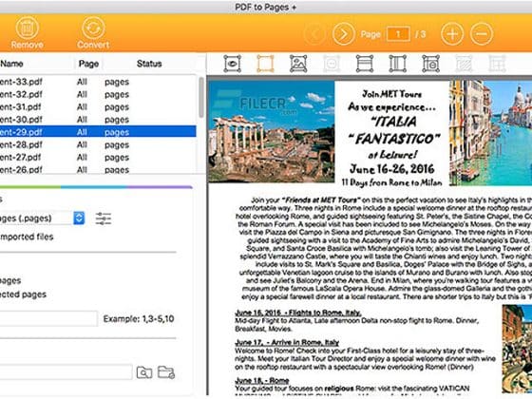The width and height of the screenshot is (532, 399).
Task: Click the 'ected pages' option label
Action: [x=23, y=294]
